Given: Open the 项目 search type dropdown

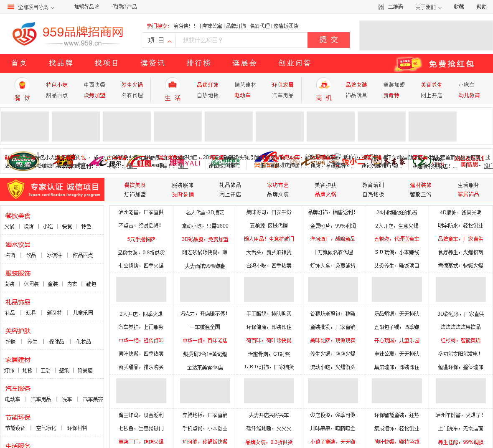Looking at the screenshot, I should click(x=160, y=40).
